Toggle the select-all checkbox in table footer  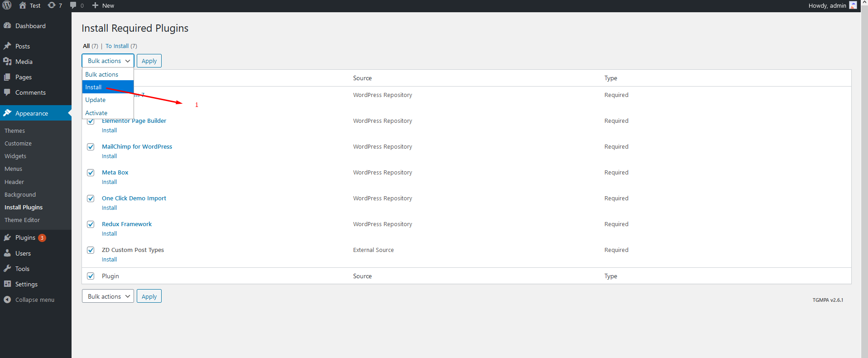[91, 276]
